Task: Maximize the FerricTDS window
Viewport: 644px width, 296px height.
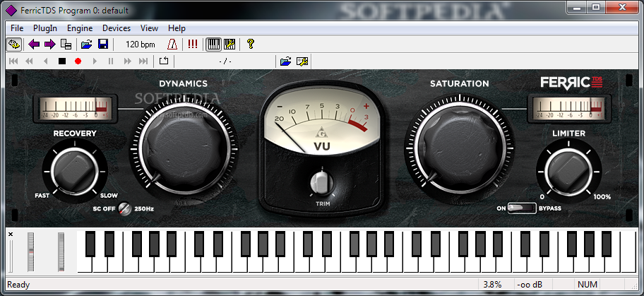Action: point(596,7)
